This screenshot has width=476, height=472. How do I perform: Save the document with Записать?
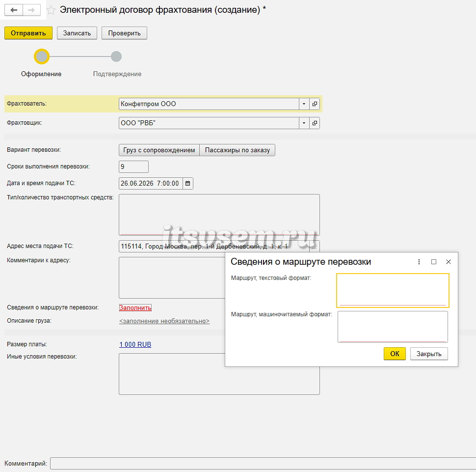(x=77, y=33)
